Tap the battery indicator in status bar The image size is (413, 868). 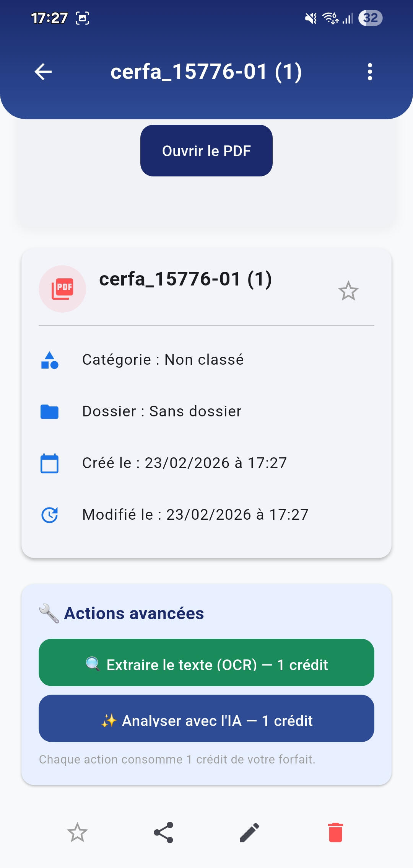coord(370,18)
